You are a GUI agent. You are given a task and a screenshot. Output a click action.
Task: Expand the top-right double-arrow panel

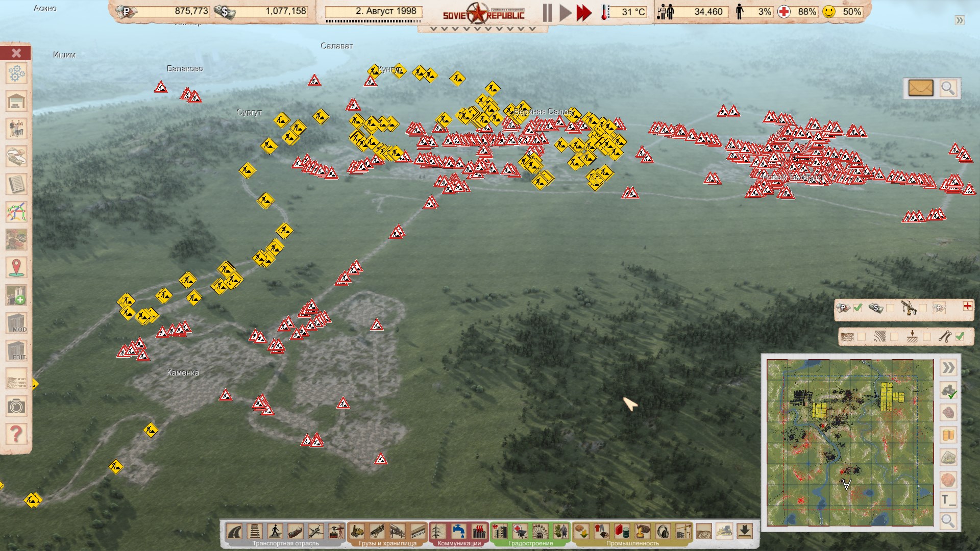tap(960, 20)
